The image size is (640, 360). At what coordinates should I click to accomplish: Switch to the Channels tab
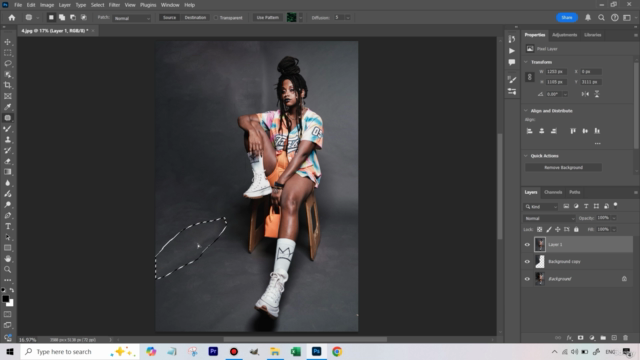pos(553,192)
